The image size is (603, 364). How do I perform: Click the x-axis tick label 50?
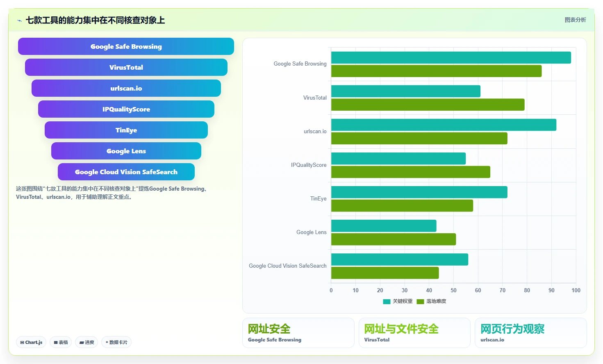pyautogui.click(x=453, y=290)
